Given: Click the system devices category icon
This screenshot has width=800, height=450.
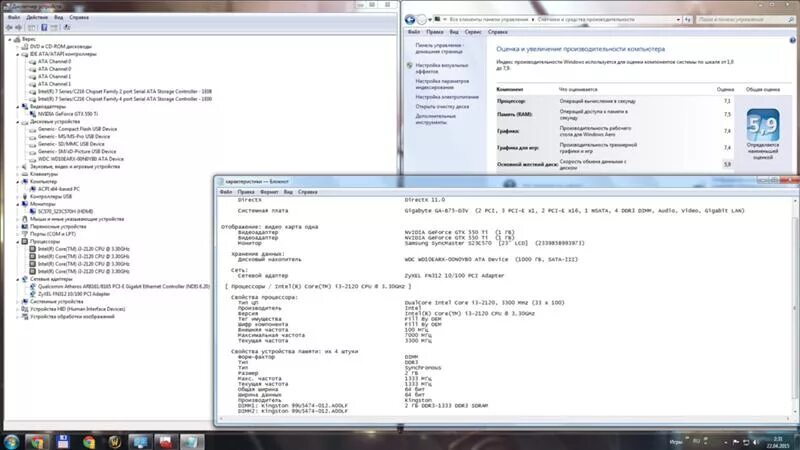Looking at the screenshot, I should [24, 302].
